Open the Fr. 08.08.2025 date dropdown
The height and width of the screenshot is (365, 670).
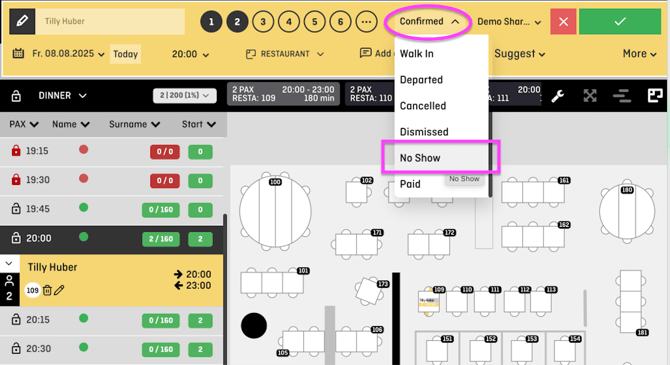(68, 54)
